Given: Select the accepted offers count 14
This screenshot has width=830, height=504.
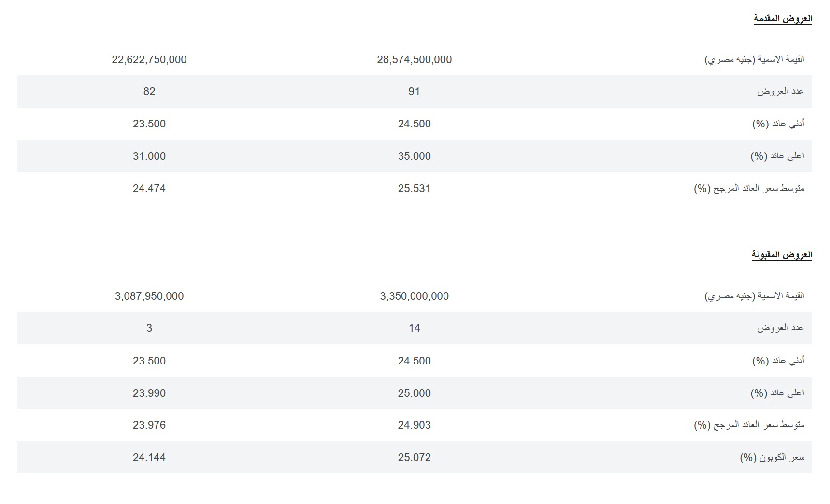Looking at the screenshot, I should tap(415, 328).
